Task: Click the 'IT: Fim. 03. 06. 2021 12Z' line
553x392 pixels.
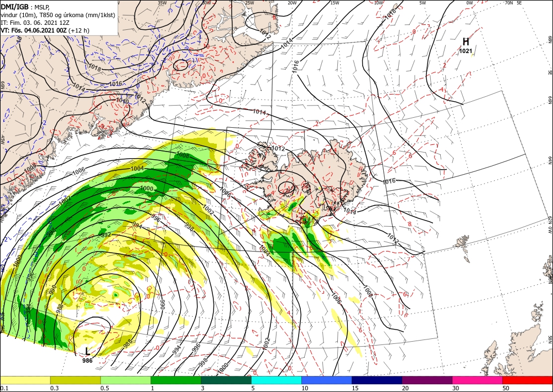Action: coord(35,23)
